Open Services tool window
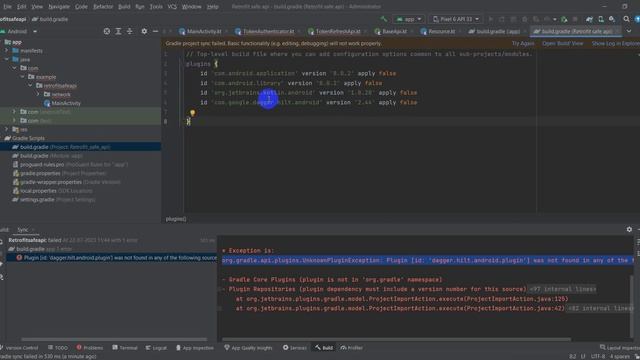Screen dimensions: 640x360 (294, 348)
